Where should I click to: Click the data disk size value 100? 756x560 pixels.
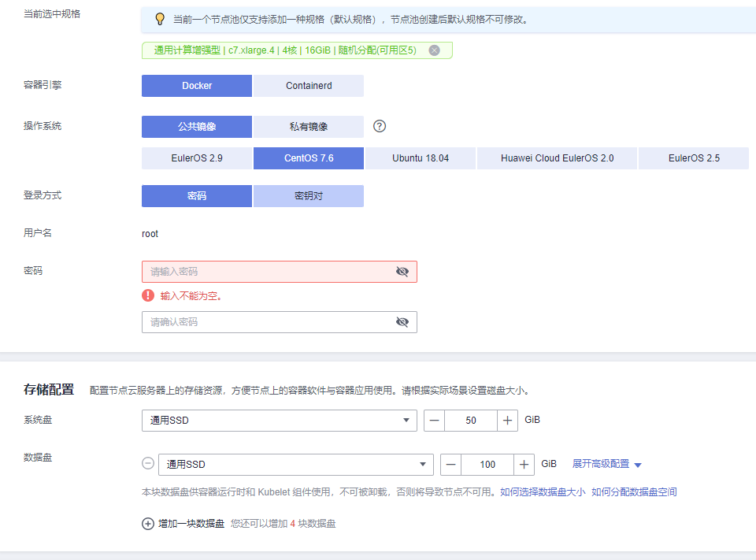tap(487, 465)
